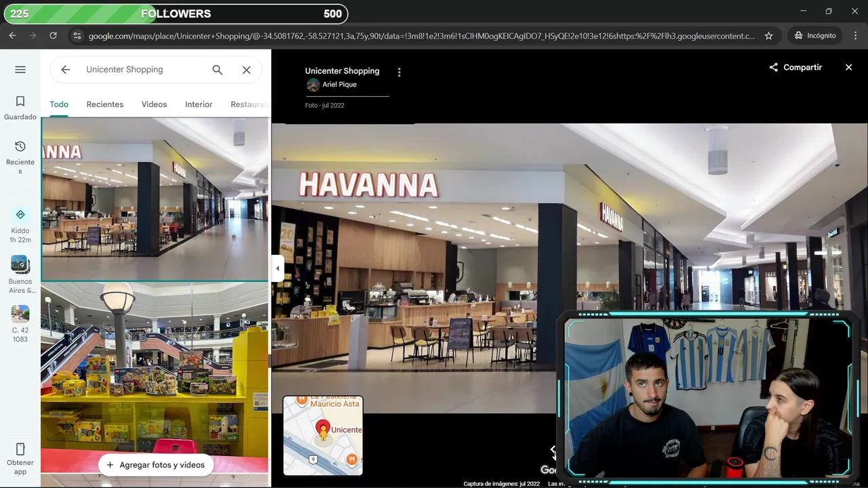This screenshot has width=868, height=488.
Task: Open the Recientes history panel
Action: click(x=20, y=157)
